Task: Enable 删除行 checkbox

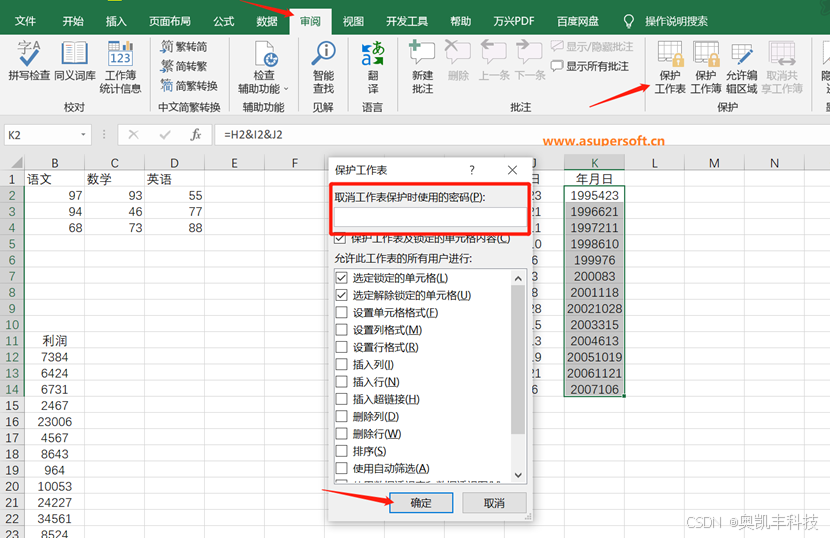Action: coord(341,434)
